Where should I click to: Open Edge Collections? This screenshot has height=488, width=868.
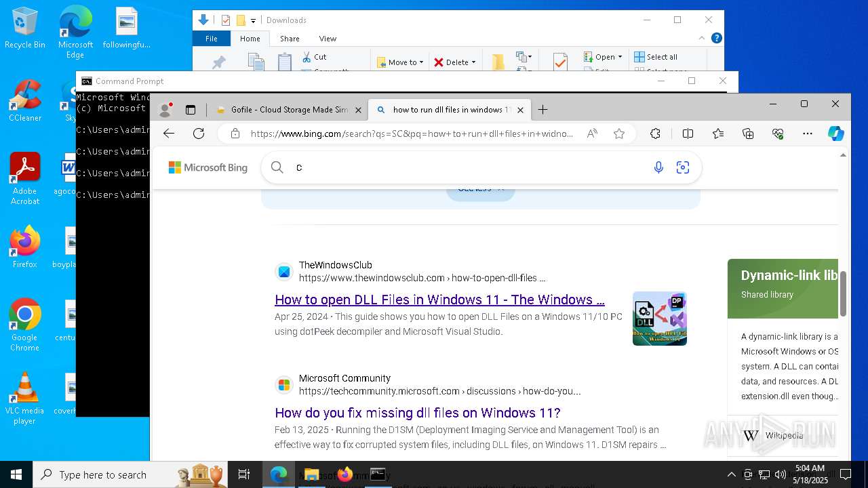pos(748,134)
